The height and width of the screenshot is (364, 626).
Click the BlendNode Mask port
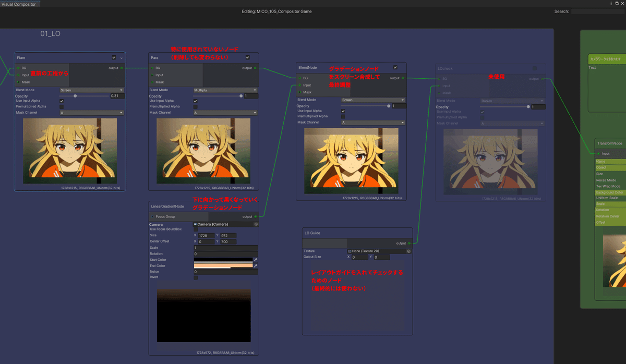click(x=300, y=92)
